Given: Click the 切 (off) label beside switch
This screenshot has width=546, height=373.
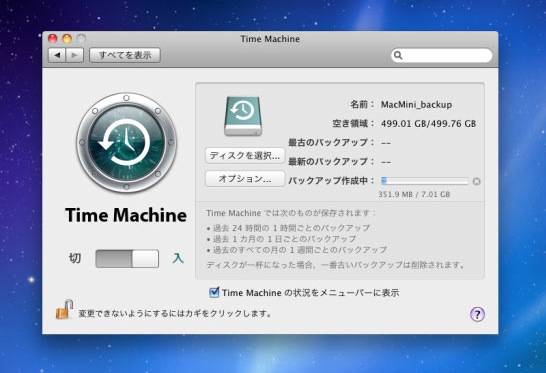Looking at the screenshot, I should (x=75, y=258).
